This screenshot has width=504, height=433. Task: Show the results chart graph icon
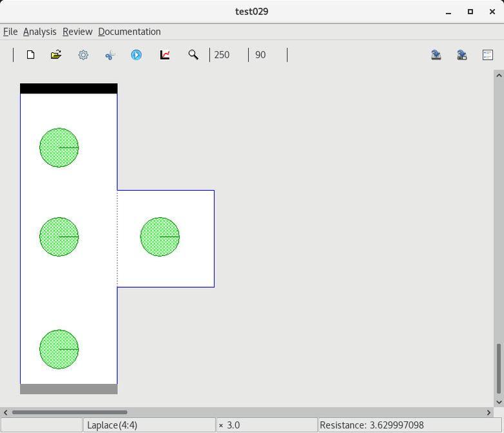point(165,55)
